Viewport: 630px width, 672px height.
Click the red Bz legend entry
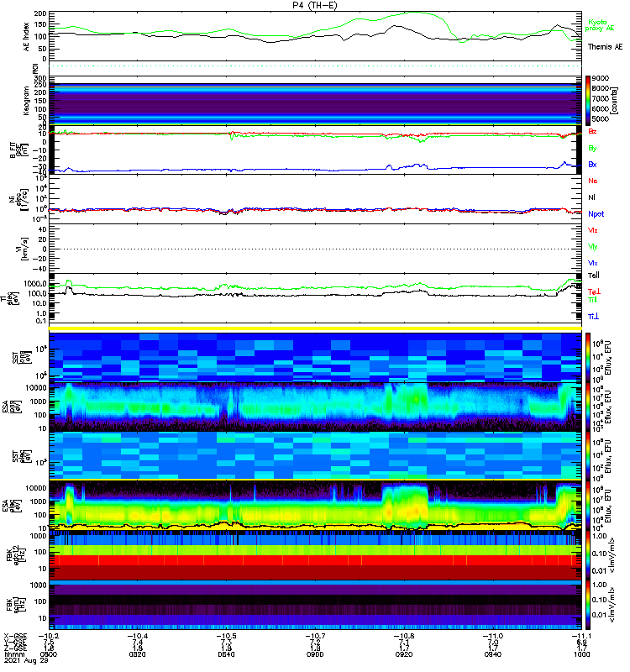coord(592,131)
